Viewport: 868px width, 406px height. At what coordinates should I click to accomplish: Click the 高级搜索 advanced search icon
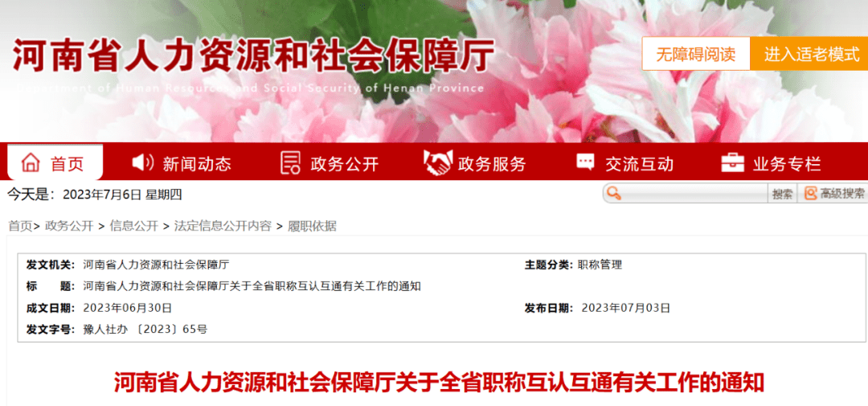810,193
